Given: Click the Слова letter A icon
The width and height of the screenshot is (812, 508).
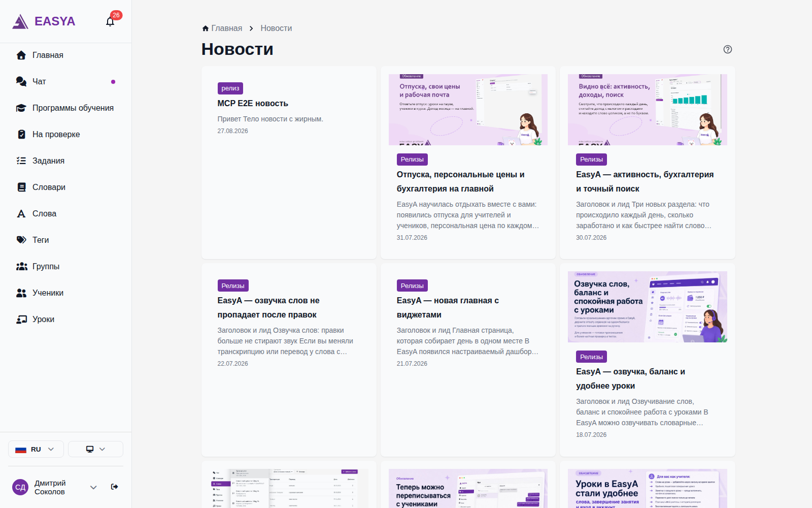Looking at the screenshot, I should point(21,213).
